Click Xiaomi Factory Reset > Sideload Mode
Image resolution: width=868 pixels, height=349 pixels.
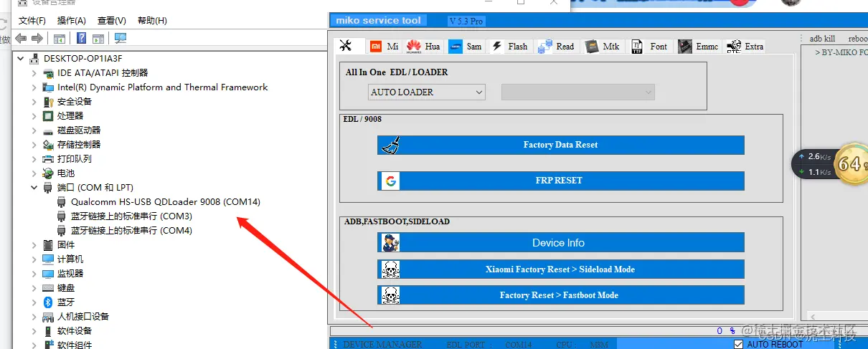pyautogui.click(x=561, y=269)
